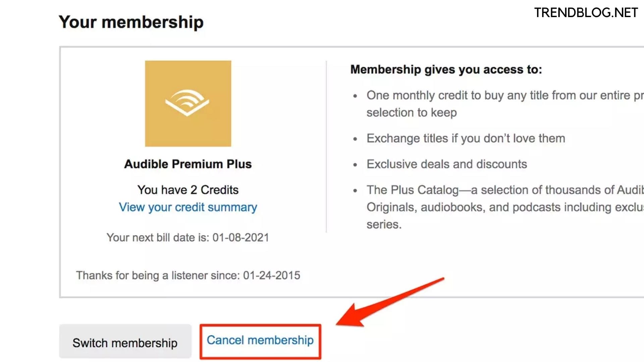Click the bullet dot before Exchange titles
Viewport: 644px width, 362px height.
tap(355, 139)
